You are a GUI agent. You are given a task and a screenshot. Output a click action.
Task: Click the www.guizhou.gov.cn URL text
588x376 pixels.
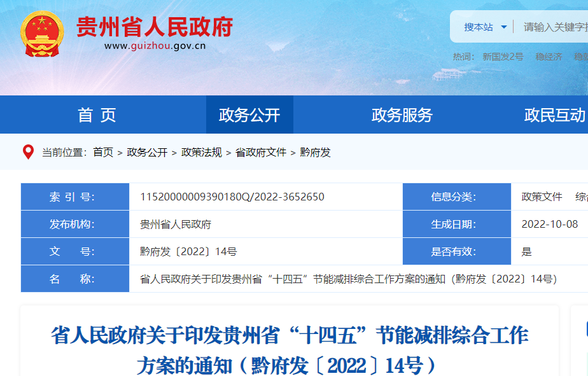(155, 46)
